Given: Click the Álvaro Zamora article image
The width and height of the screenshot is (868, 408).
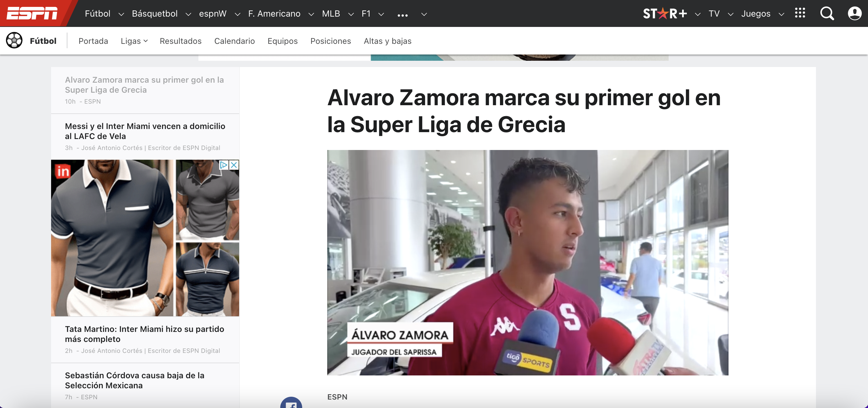Looking at the screenshot, I should (x=528, y=263).
